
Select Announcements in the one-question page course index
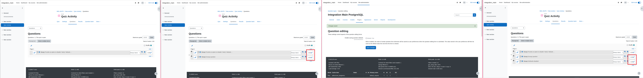click(x=8, y=17)
